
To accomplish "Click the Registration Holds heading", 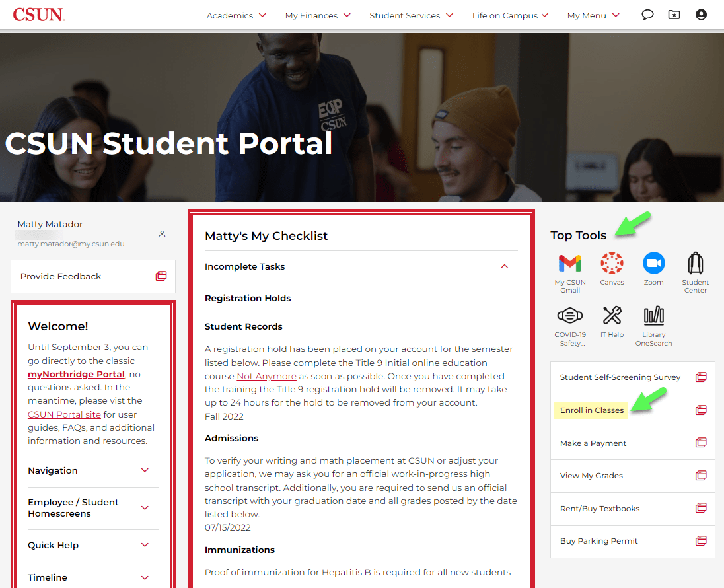I will click(248, 299).
